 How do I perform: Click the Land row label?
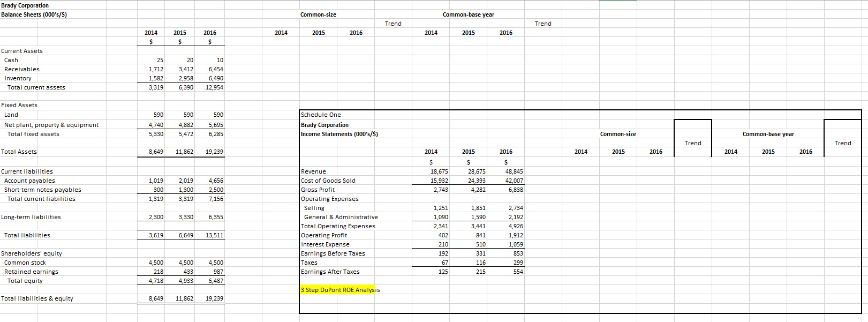[x=11, y=115]
